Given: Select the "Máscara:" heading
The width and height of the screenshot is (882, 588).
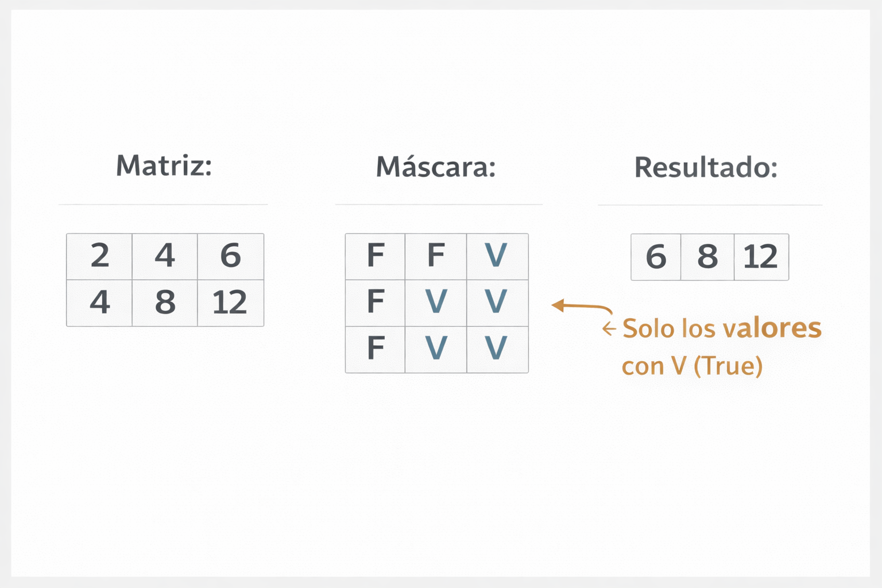Looking at the screenshot, I should click(436, 167).
